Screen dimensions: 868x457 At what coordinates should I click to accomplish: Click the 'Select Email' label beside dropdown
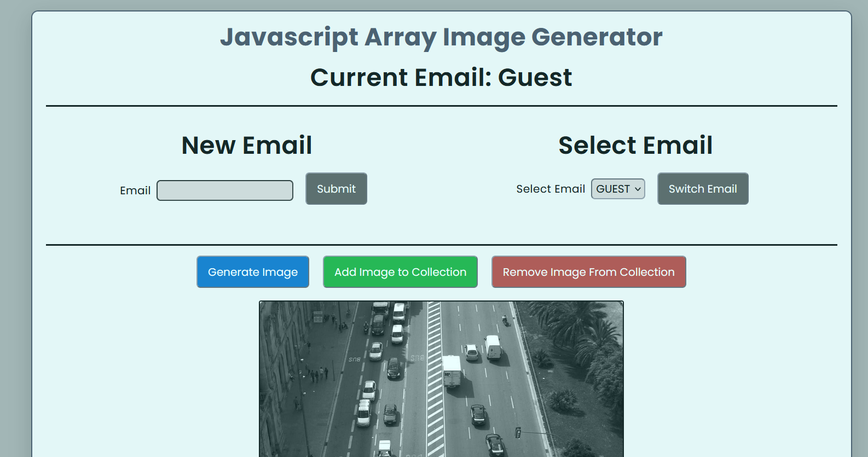pos(551,189)
